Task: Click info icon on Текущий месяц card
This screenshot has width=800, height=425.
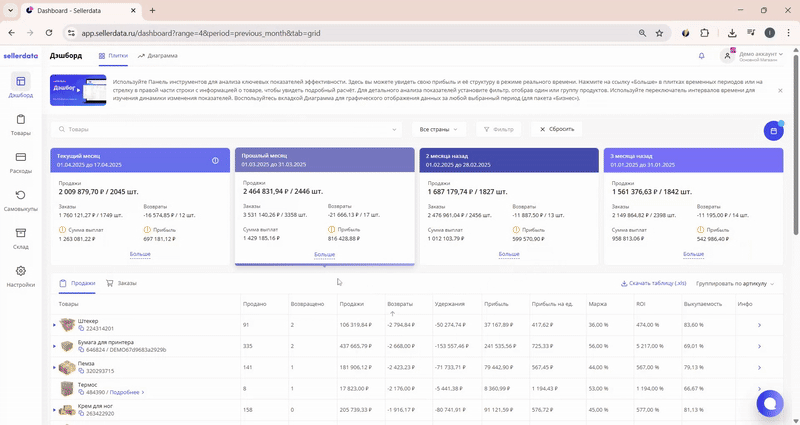Action: tap(215, 160)
